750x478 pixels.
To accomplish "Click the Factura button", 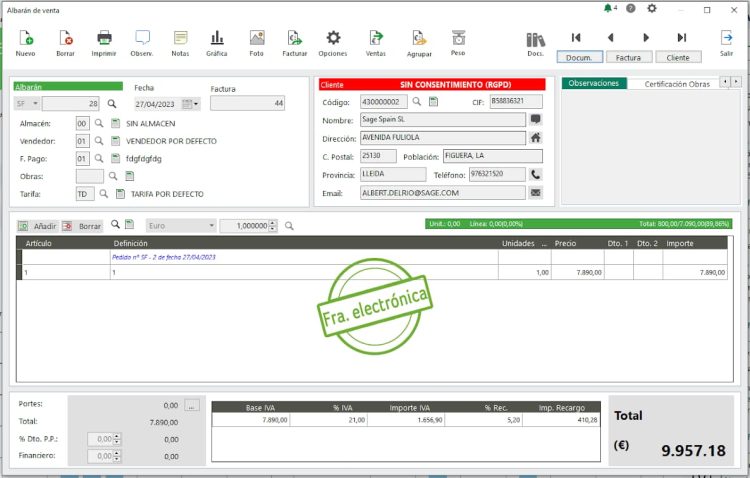I will 628,58.
